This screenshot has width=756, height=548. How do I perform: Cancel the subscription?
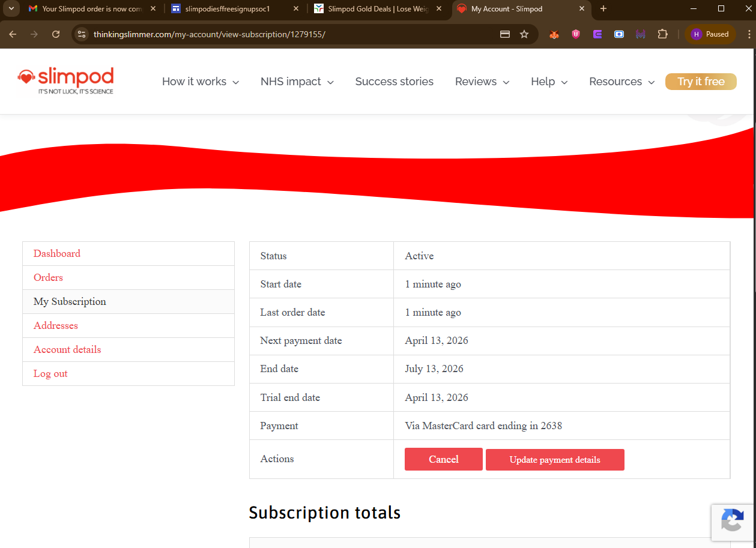(444, 459)
